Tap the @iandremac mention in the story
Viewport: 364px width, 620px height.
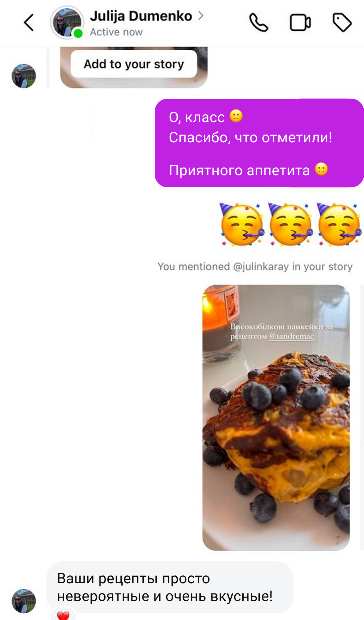[x=292, y=337]
